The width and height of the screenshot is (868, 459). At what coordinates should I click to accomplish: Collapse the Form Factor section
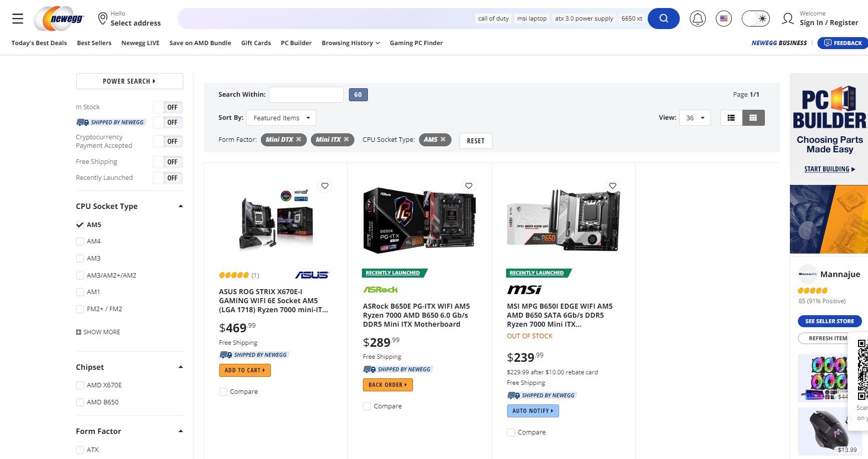point(181,431)
